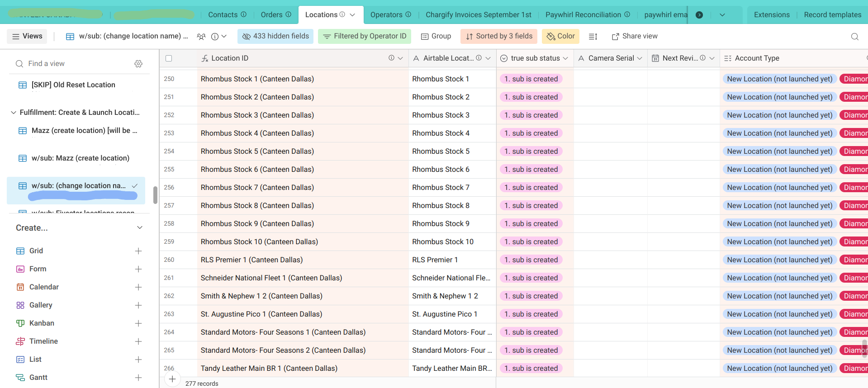The height and width of the screenshot is (388, 868).
Task: Select the Schneider National Fleet 1 (Canteen Dallas) cell
Action: [303, 278]
